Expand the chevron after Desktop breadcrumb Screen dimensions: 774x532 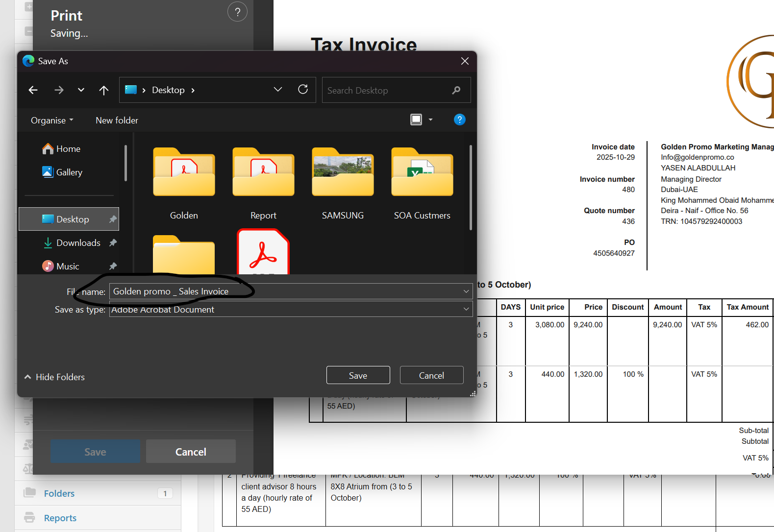pyautogui.click(x=193, y=90)
